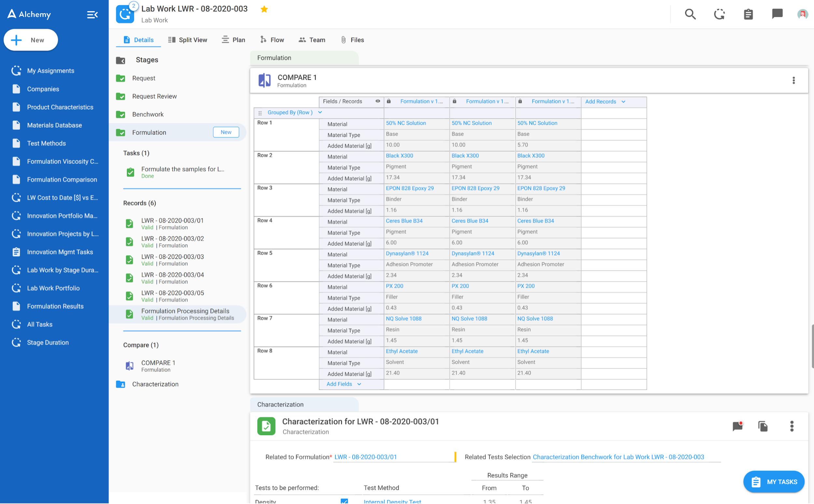This screenshot has width=814, height=504.
Task: Open the chat messages icon in header
Action: (777, 14)
